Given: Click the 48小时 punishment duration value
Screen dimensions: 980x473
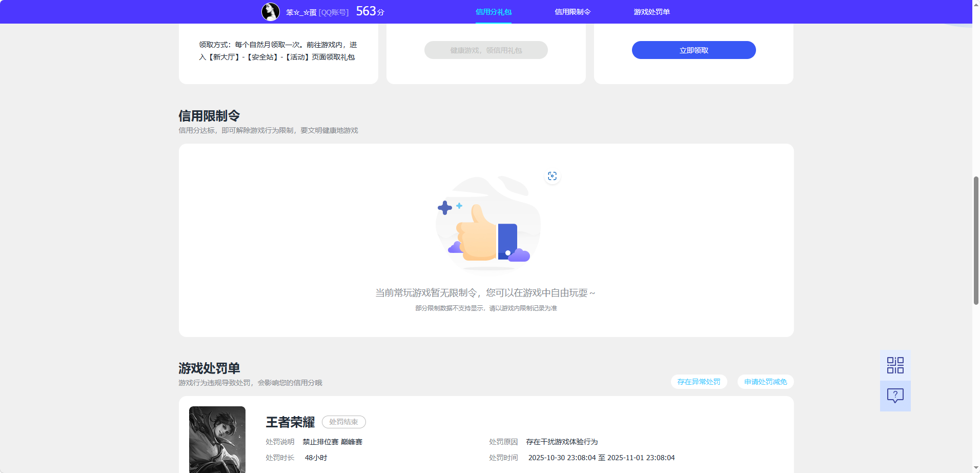Looking at the screenshot, I should click(316, 458).
